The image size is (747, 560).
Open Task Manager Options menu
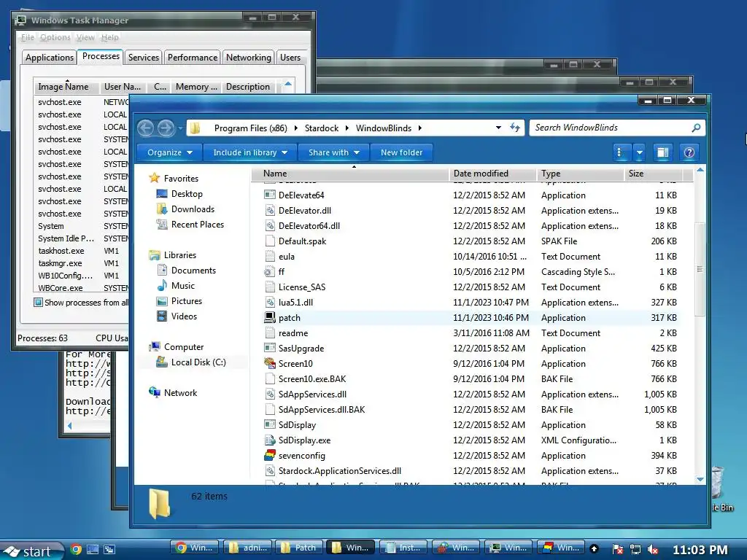(55, 37)
